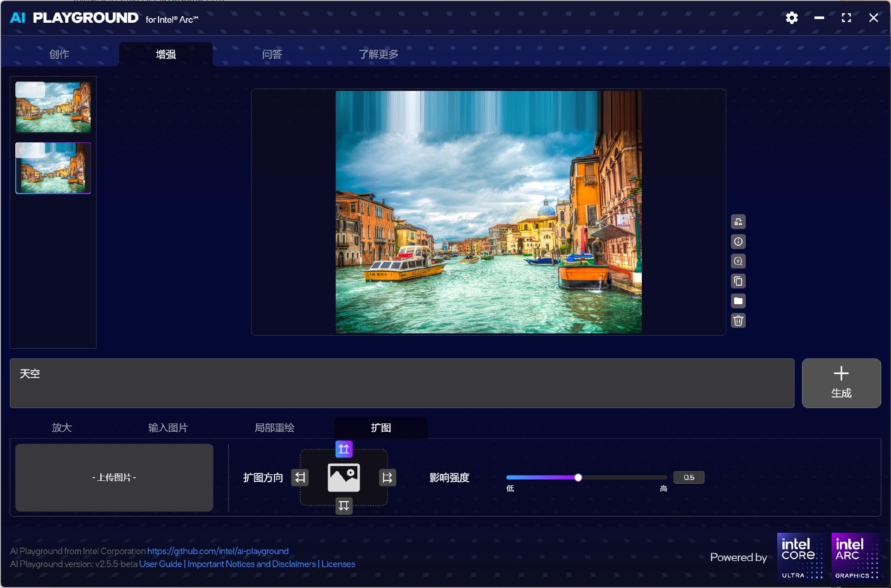Open the settings gear icon

[x=792, y=18]
